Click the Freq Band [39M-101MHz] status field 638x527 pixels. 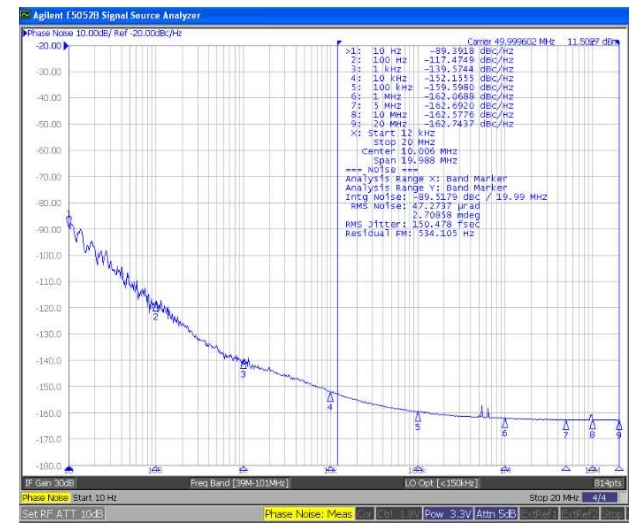tap(239, 483)
